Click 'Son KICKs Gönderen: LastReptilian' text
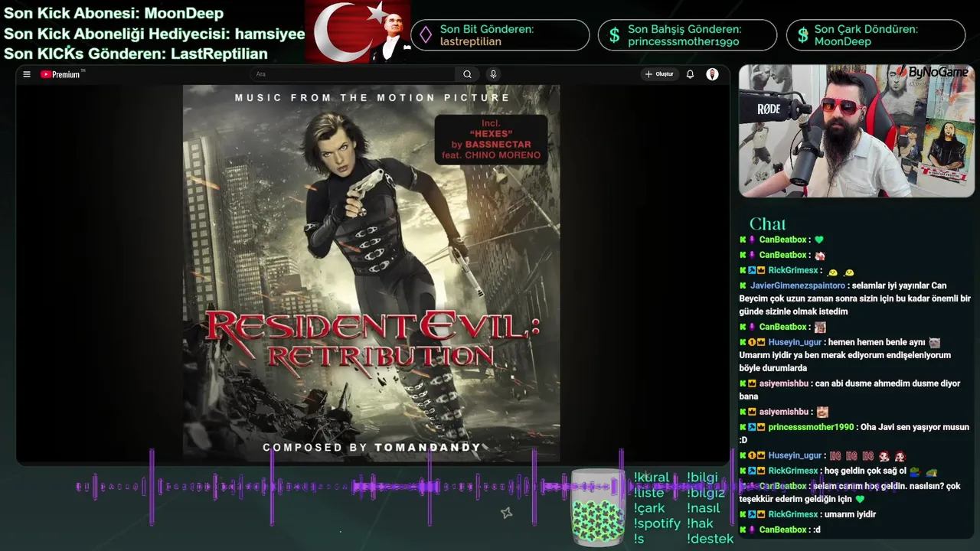Viewport: 980px width, 551px height. pos(136,54)
